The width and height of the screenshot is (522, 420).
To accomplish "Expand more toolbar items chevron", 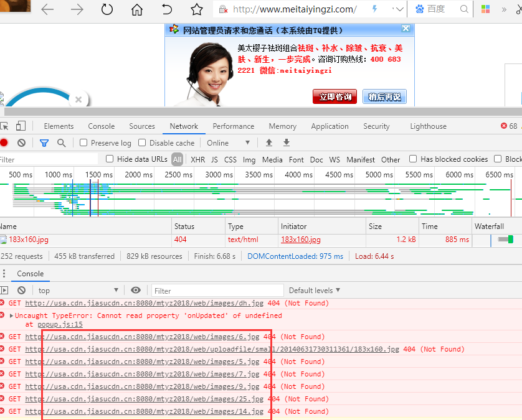I will (x=504, y=9).
